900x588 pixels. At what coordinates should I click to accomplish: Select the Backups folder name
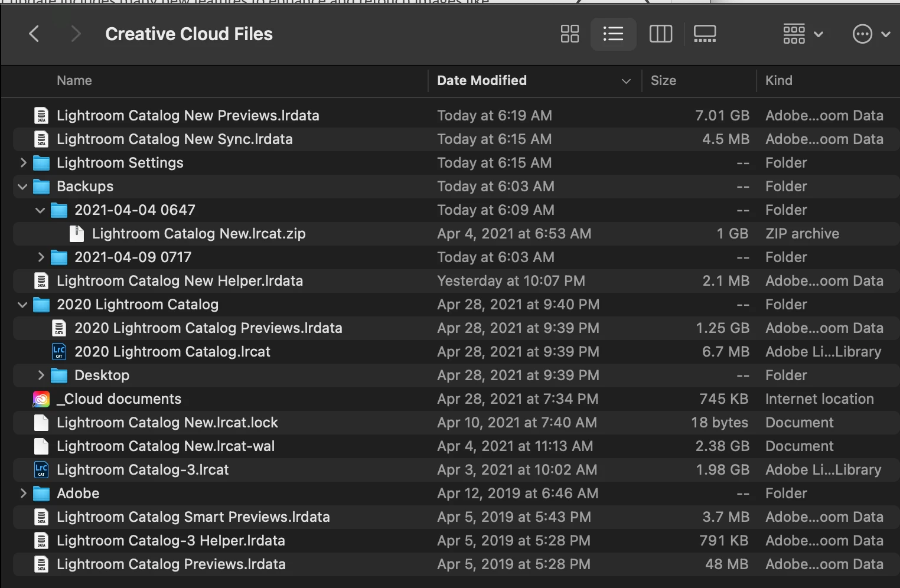tap(85, 187)
